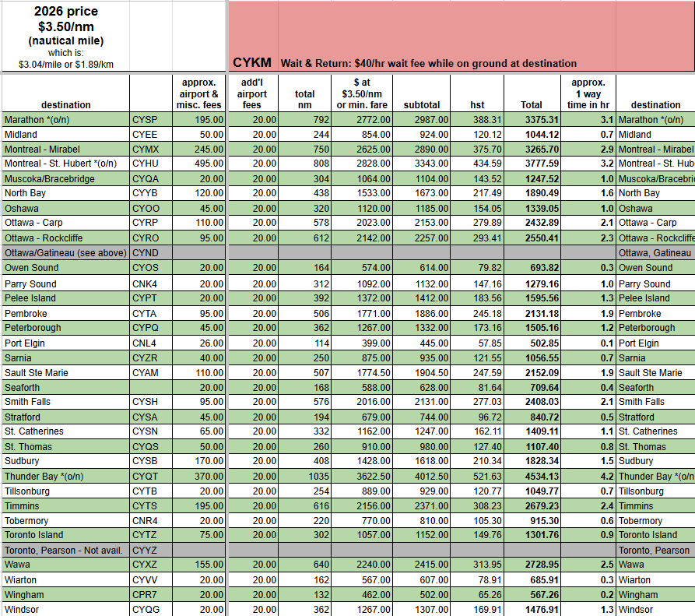Click the CYKM label in red banner
This screenshot has width=695, height=616.
252,62
